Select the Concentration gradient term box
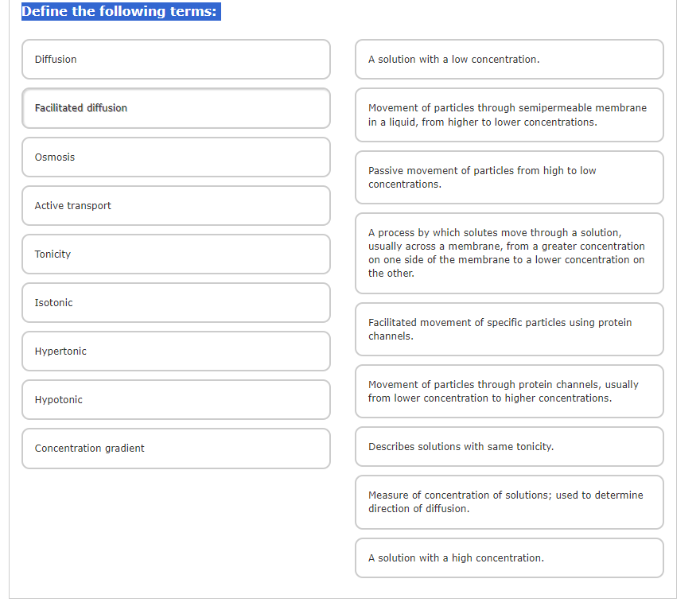 point(176,449)
